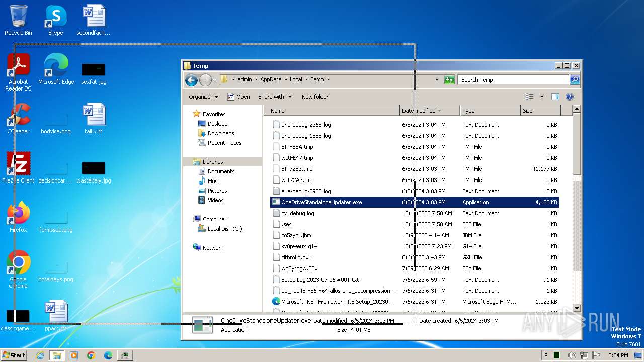Click the Local breadcrumb segment
This screenshot has height=362, width=644.
pos(296,79)
